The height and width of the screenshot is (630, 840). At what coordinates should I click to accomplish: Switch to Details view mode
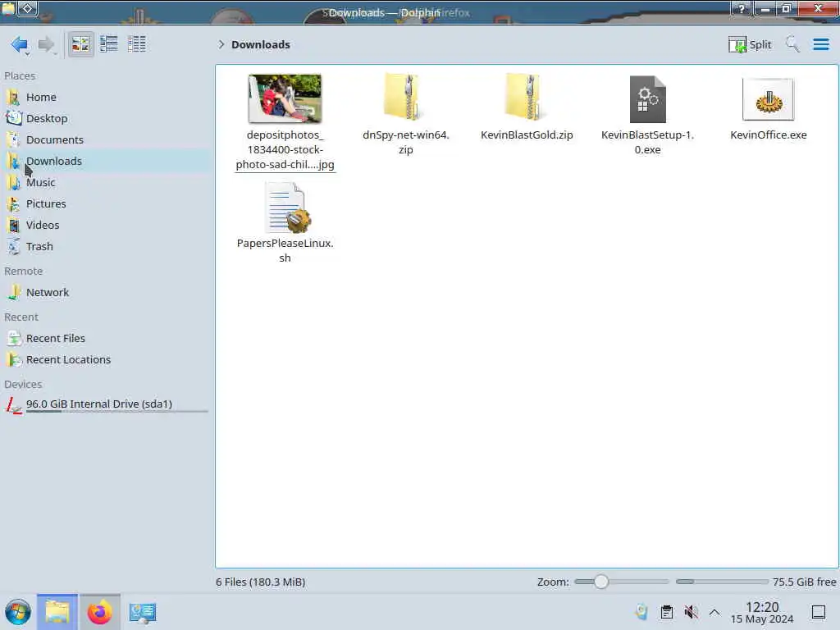tap(137, 44)
